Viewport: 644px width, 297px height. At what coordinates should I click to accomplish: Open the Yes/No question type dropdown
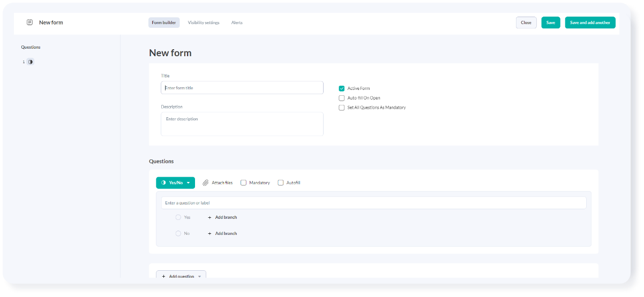188,183
